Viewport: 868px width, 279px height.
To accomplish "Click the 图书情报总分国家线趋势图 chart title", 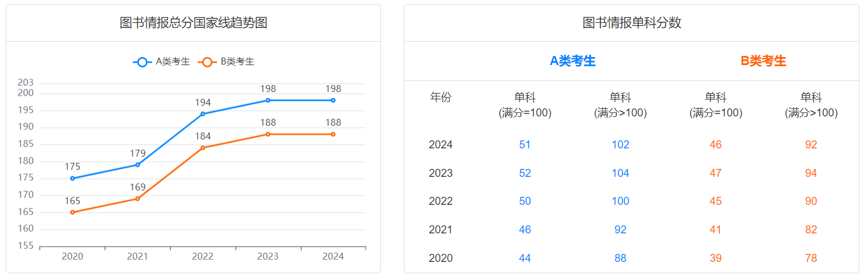I will pos(194,23).
